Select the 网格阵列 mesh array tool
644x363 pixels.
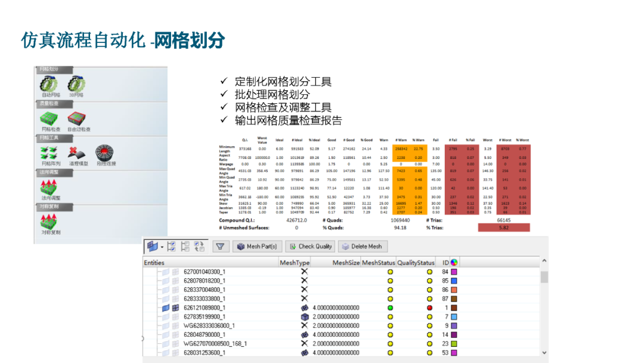coord(50,155)
